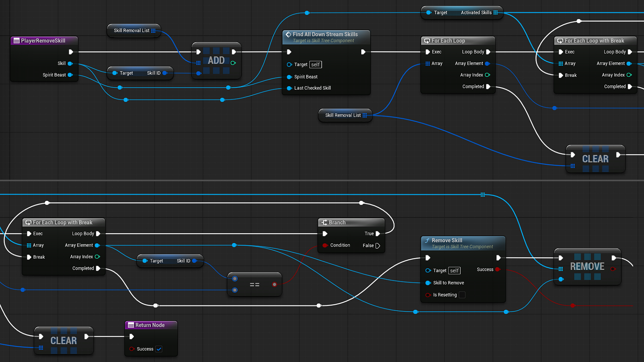Click self Target field on Remove Skill
The height and width of the screenshot is (362, 644).
(x=454, y=271)
